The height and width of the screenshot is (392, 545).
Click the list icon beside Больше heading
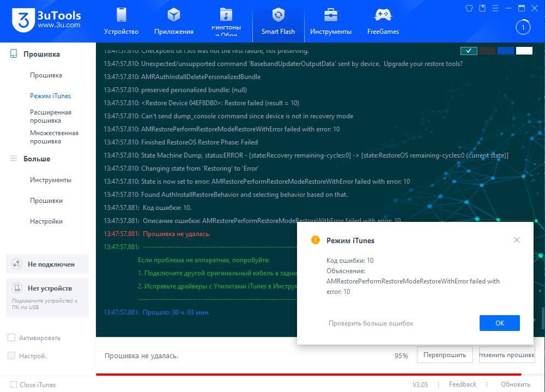coord(14,158)
